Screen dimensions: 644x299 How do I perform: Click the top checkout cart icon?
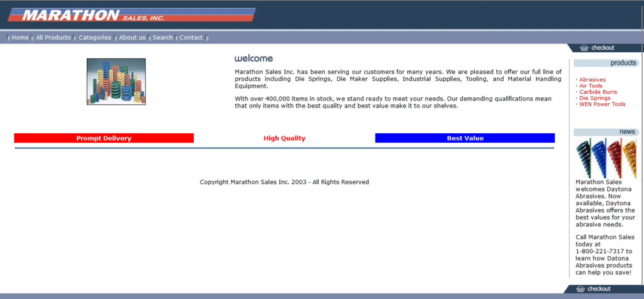coord(584,48)
